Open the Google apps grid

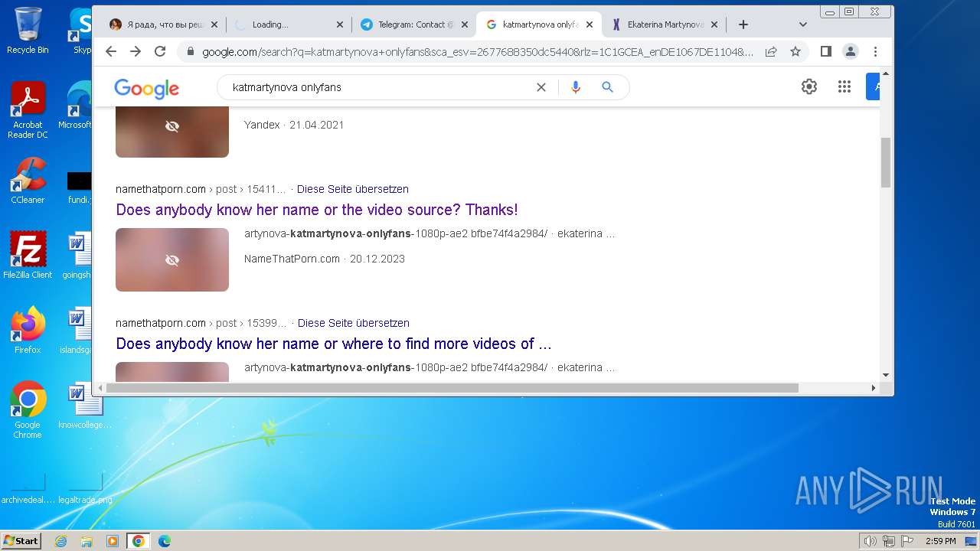pyautogui.click(x=844, y=86)
